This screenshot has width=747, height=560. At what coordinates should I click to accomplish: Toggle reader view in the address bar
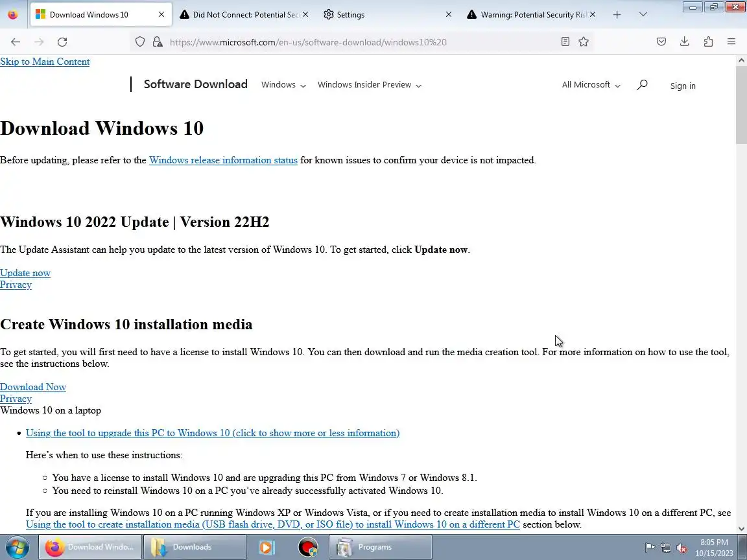(565, 42)
